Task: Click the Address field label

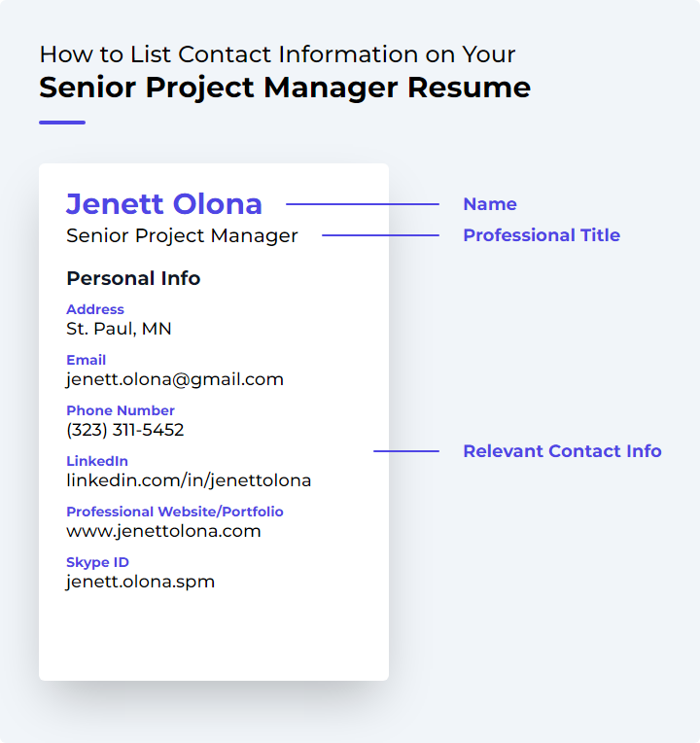Action: point(95,309)
